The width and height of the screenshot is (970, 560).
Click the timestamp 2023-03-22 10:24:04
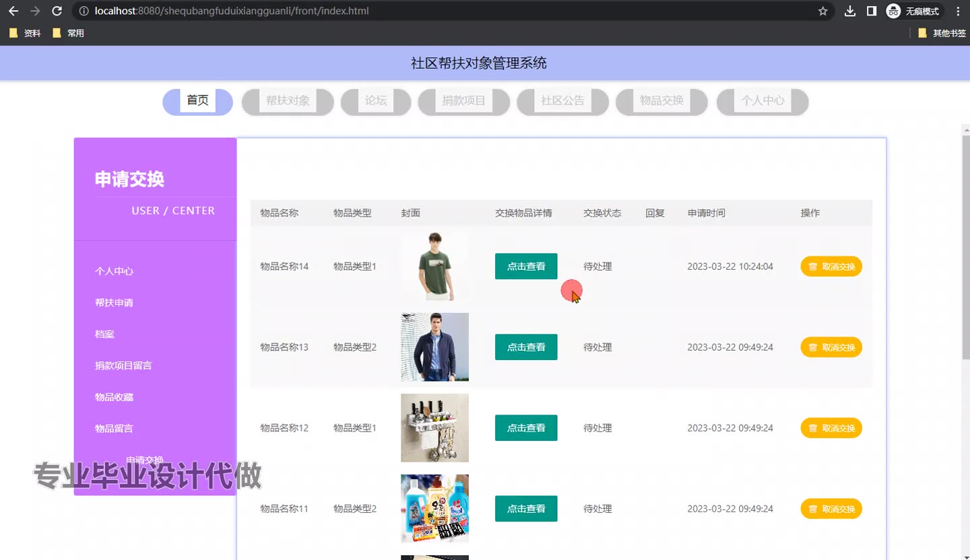point(730,267)
